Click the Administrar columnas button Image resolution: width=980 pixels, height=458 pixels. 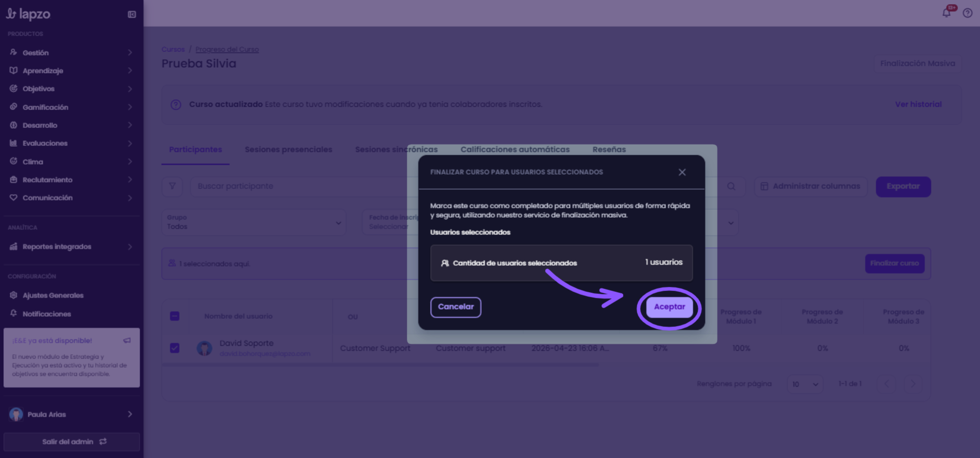811,186
